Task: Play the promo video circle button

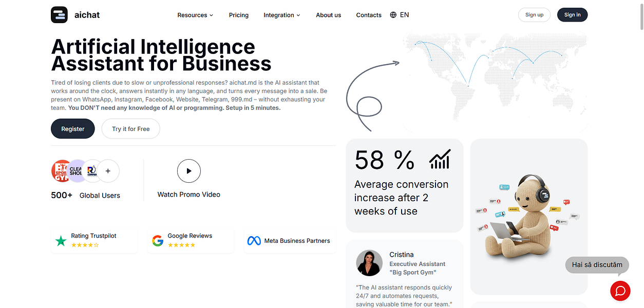Action: pyautogui.click(x=189, y=171)
